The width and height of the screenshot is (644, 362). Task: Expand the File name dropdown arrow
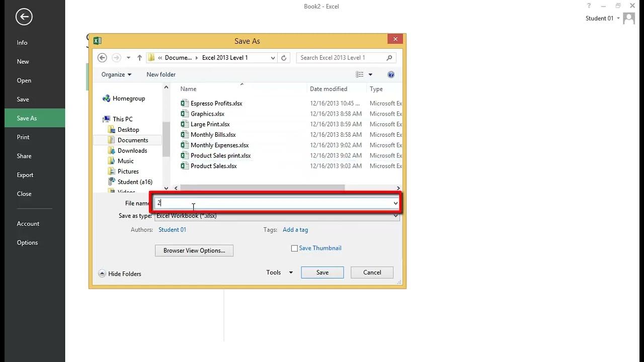[x=395, y=203]
